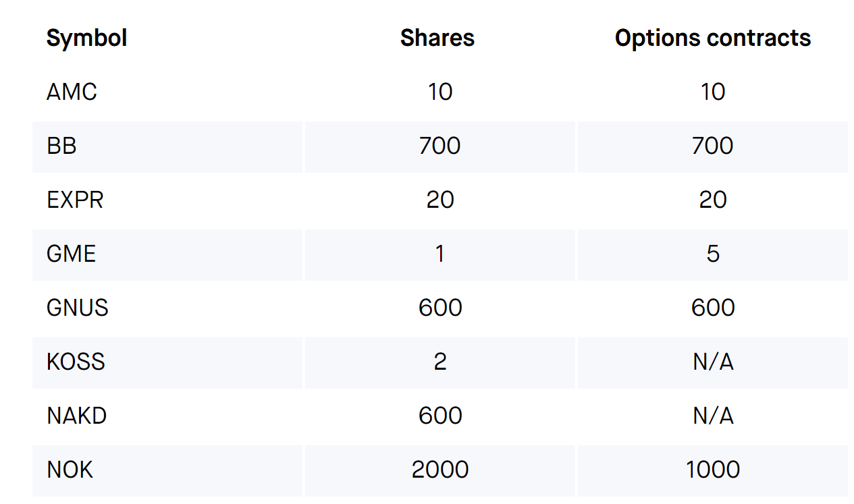Select the GME Shares value
Image resolution: width=854 pixels, height=504 pixels.
440,254
